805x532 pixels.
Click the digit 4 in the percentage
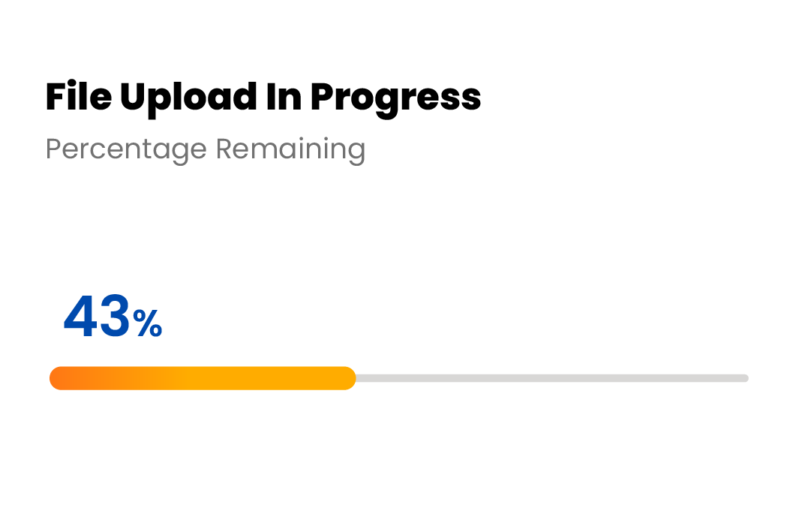[x=80, y=316]
